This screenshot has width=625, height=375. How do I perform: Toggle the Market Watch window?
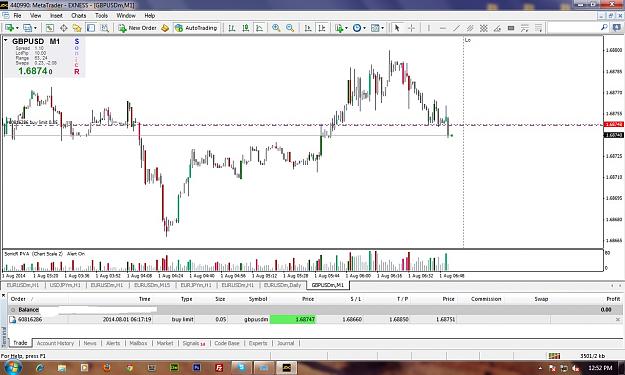click(x=49, y=28)
